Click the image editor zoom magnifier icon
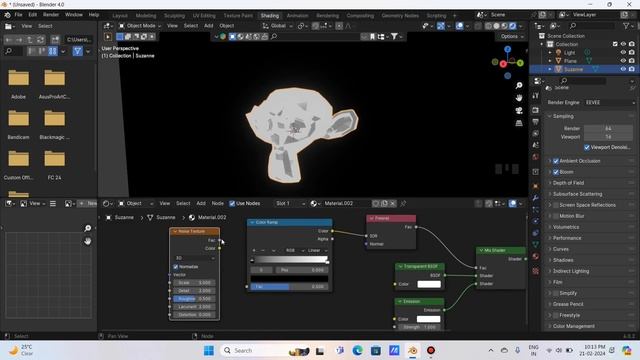The height and width of the screenshot is (360, 640). coord(87,228)
